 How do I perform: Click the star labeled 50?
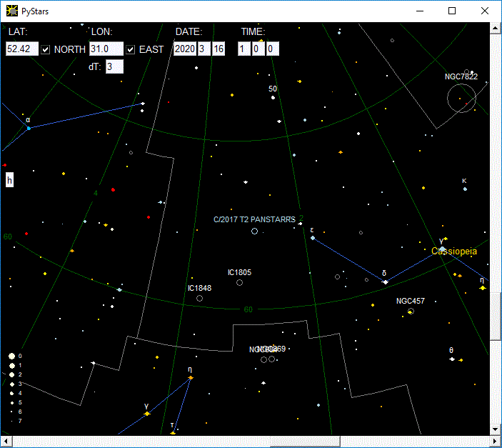(273, 97)
